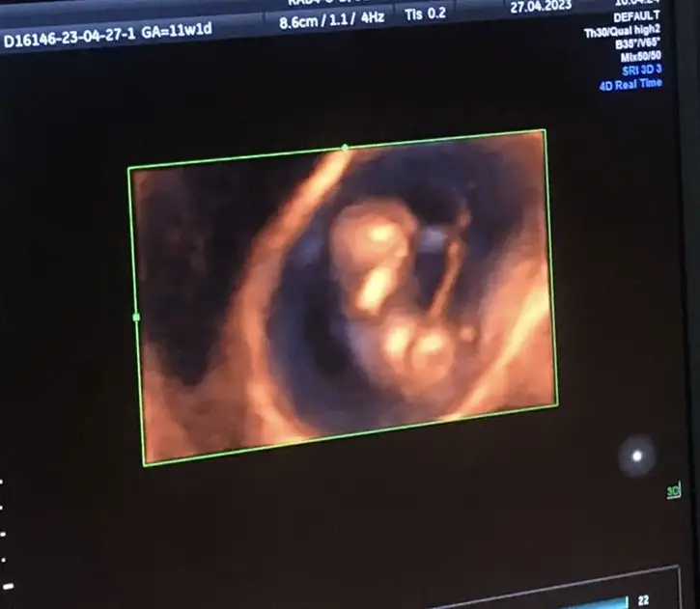Viewport: 700px width, 609px height.
Task: Click the left-edge handle of the render box
Action: 136,317
